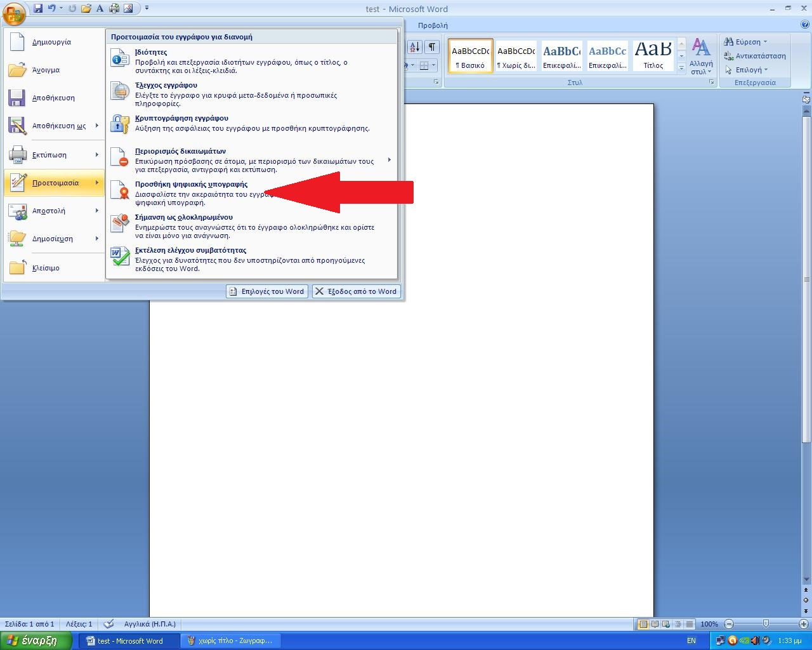Select the Προετοιμασία menu entry

[x=55, y=183]
